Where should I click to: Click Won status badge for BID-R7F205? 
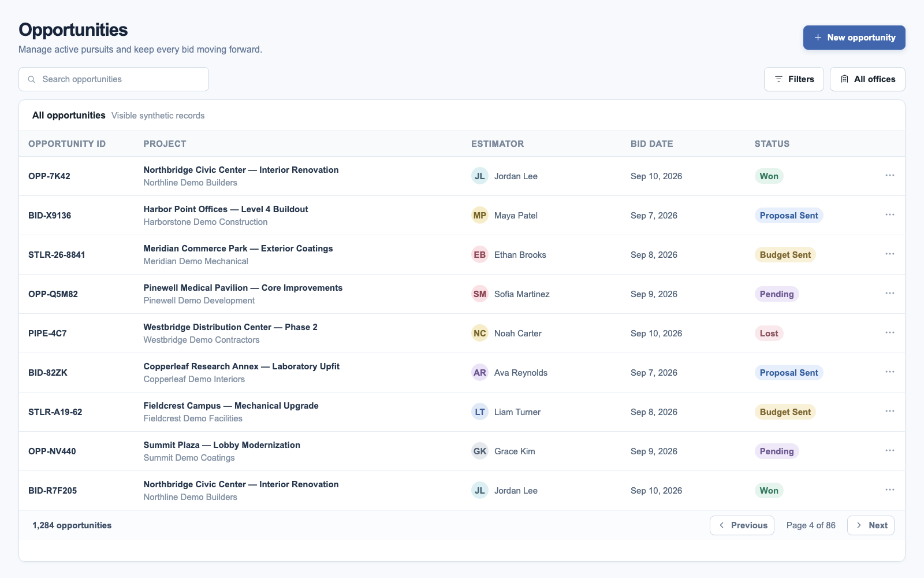click(769, 491)
